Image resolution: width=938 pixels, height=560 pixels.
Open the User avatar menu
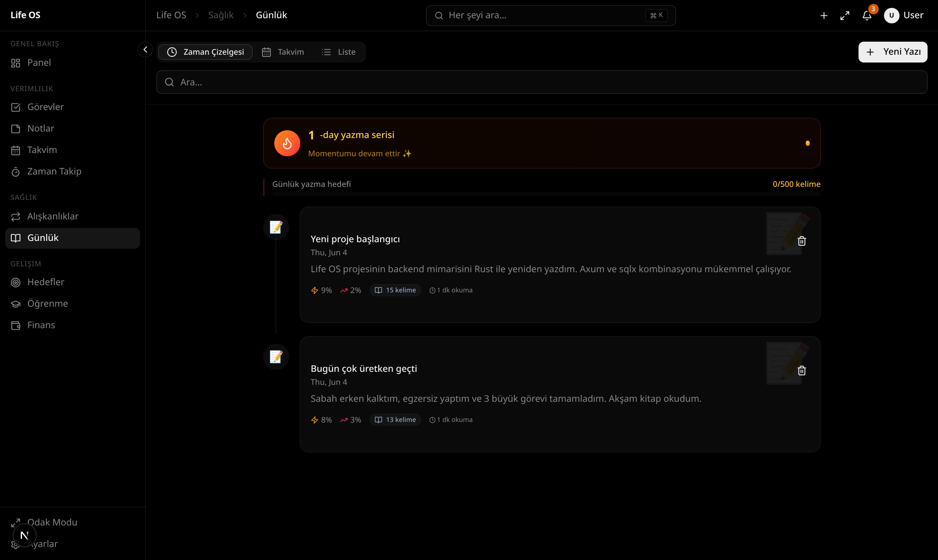(x=904, y=16)
